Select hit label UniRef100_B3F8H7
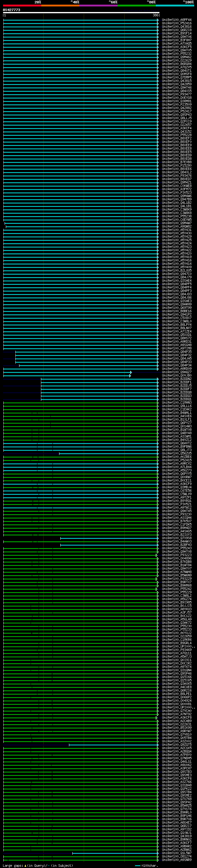The height and width of the screenshot is (868, 197). [x=177, y=40]
